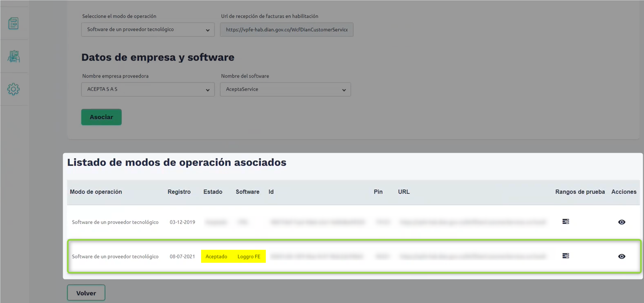
Task: View details eye icon for 03-12-2019 row
Action: coord(622,222)
